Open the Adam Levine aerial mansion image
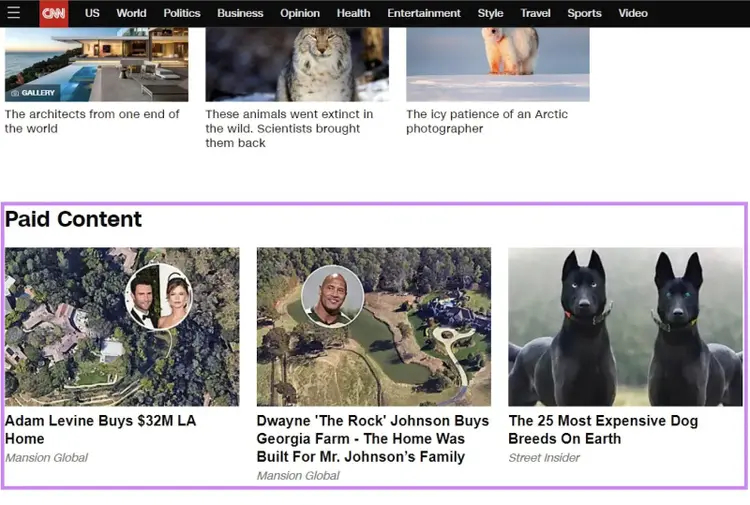Screen dimensions: 750x505 coord(122,327)
